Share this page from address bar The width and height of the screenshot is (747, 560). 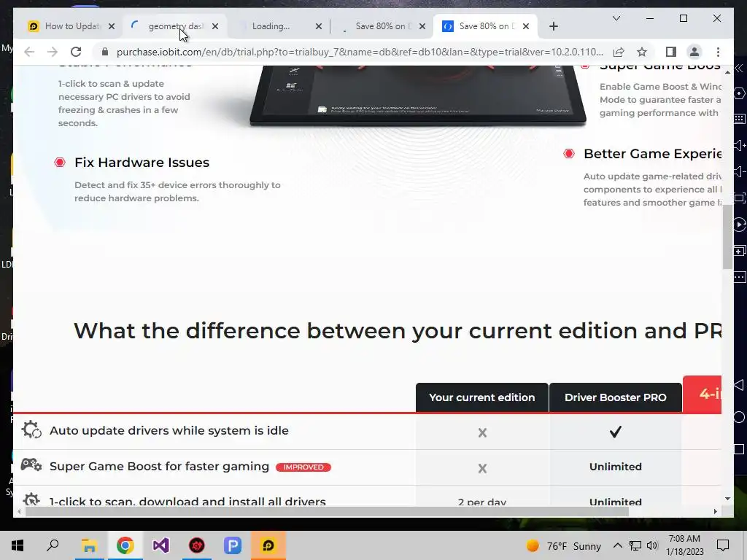coord(619,52)
